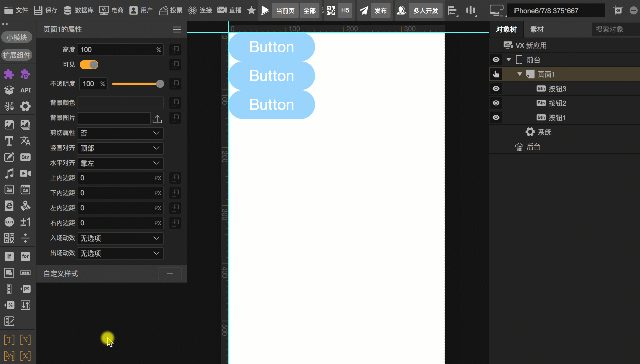Image resolution: width=640 pixels, height=364 pixels.
Task: Collapse the 页面1 tree node
Action: point(519,74)
